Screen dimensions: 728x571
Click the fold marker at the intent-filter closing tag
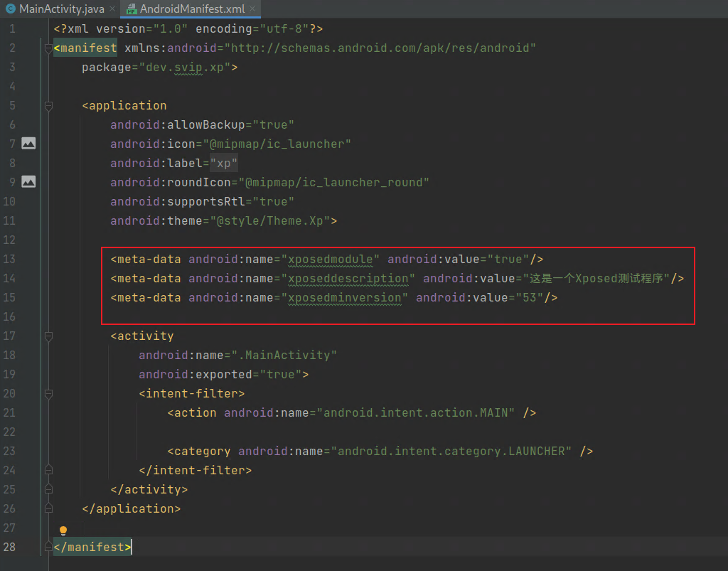tap(48, 470)
